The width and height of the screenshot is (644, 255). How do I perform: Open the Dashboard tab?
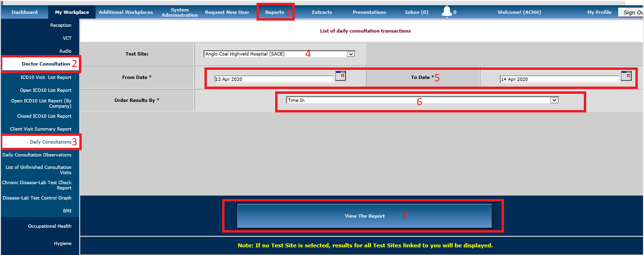pos(25,12)
